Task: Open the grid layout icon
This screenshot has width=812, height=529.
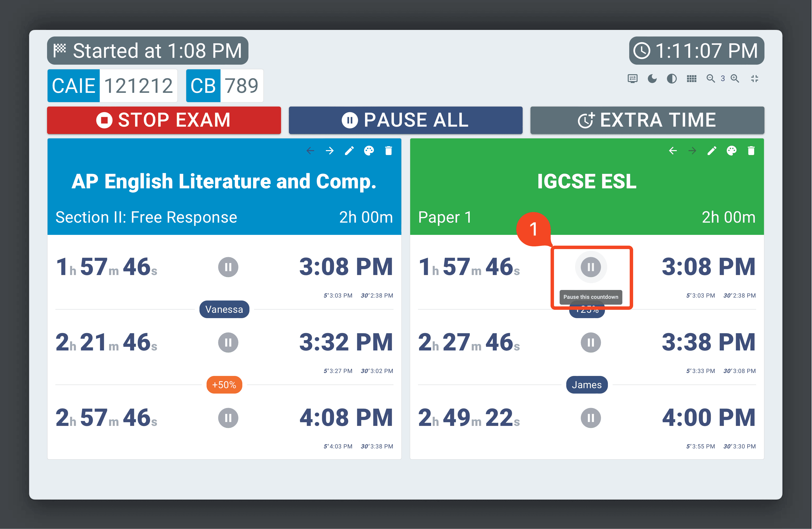Action: (691, 79)
